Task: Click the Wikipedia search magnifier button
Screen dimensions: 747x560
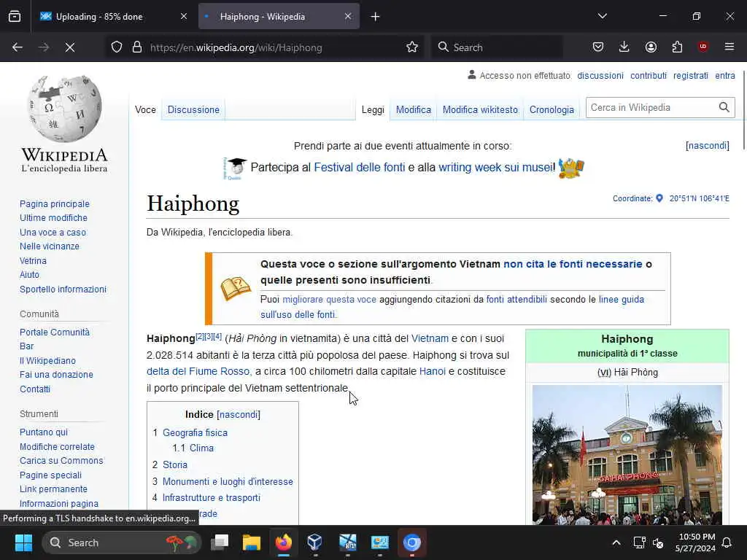Action: (724, 108)
